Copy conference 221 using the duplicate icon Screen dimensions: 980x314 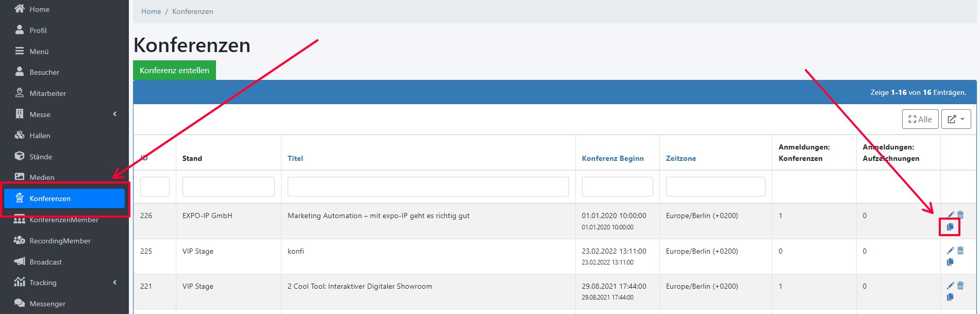(x=950, y=297)
